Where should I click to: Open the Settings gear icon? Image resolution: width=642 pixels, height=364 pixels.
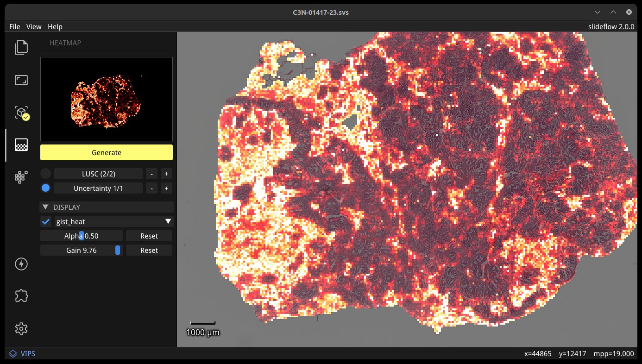coord(21,329)
